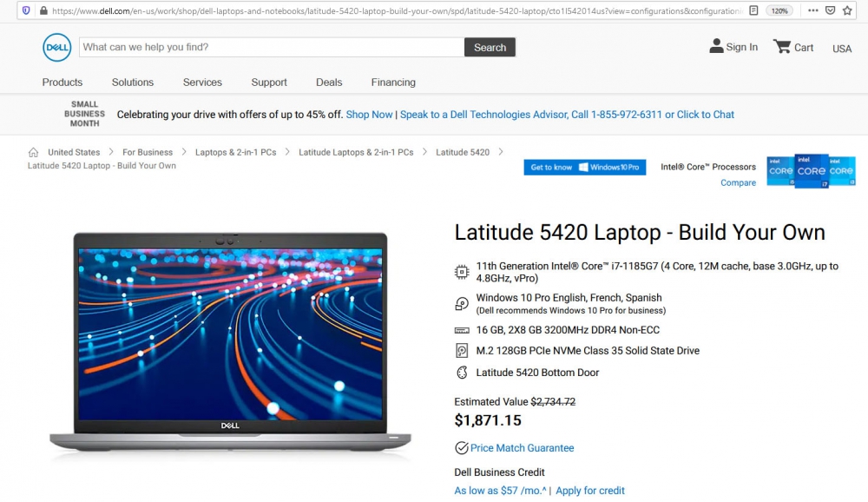The height and width of the screenshot is (502, 868).
Task: Click the M.2 128GB PCIe NVMe SSD text
Action: click(588, 350)
